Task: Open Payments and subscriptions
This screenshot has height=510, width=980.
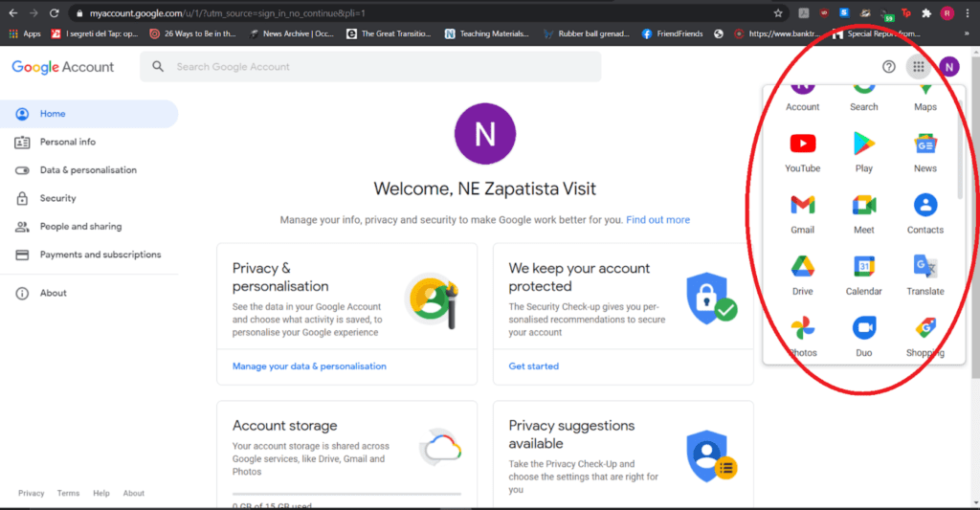Action: [89, 255]
